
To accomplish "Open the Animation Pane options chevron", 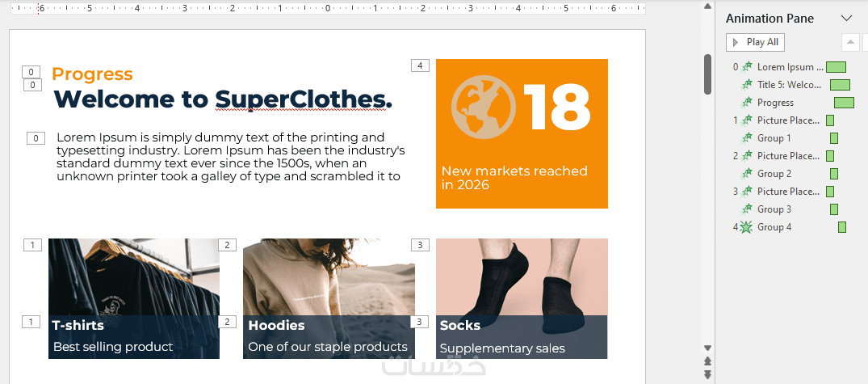I will [846, 19].
